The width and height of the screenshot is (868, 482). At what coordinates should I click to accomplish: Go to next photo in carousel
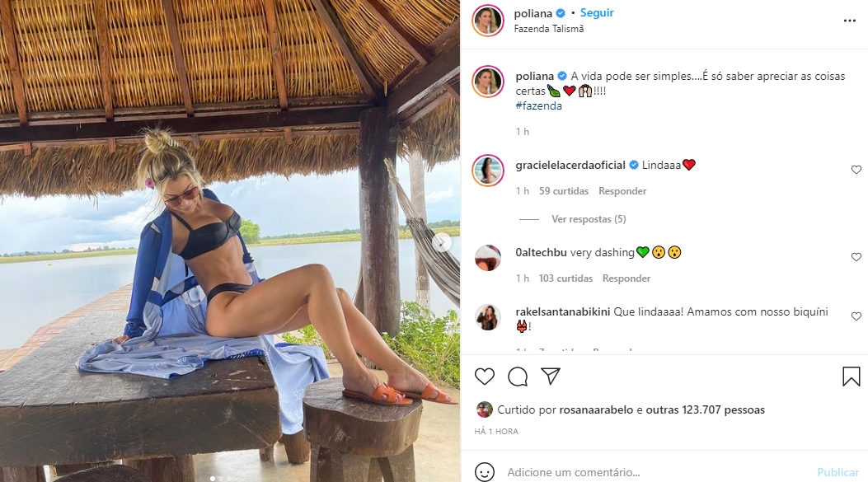443,242
